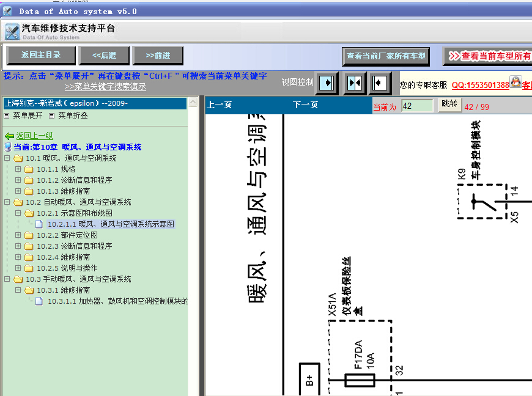Image resolution: width=532 pixels, height=396 pixels.
Task: Expand the 10.1.3 维修指南 node
Action: click(18, 191)
